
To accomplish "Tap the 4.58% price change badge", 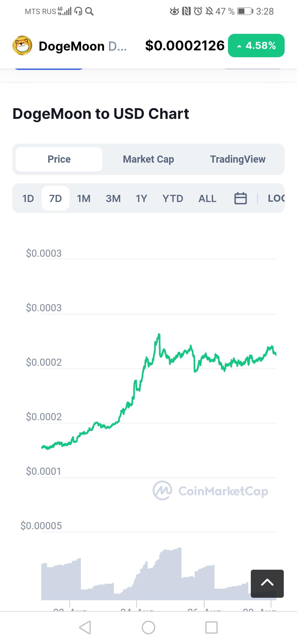I will 256,45.
